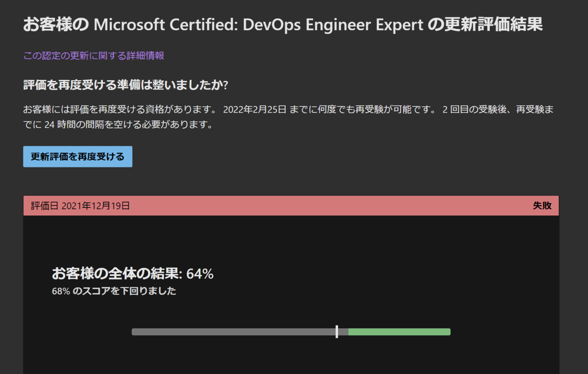Click the 失敗 status label
The height and width of the screenshot is (374, 588).
pos(542,206)
